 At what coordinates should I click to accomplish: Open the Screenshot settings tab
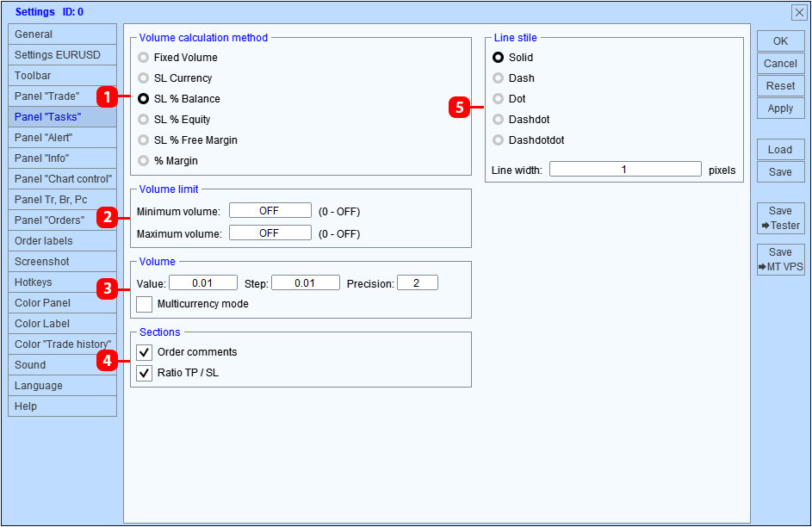(x=62, y=262)
